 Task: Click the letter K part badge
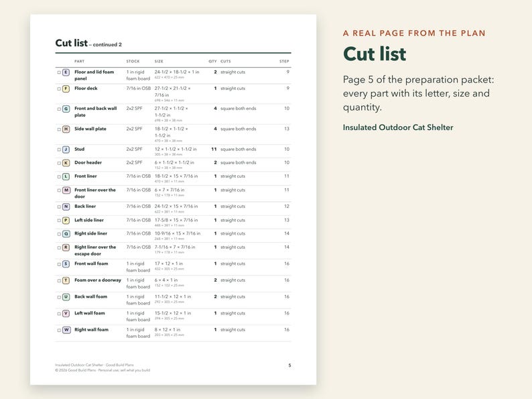coord(66,163)
